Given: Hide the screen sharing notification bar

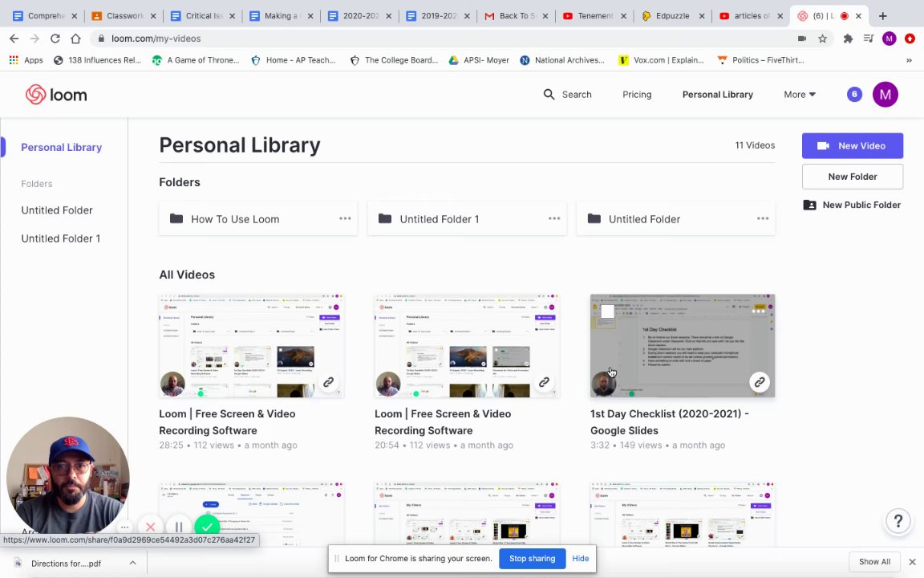Looking at the screenshot, I should click(x=581, y=559).
